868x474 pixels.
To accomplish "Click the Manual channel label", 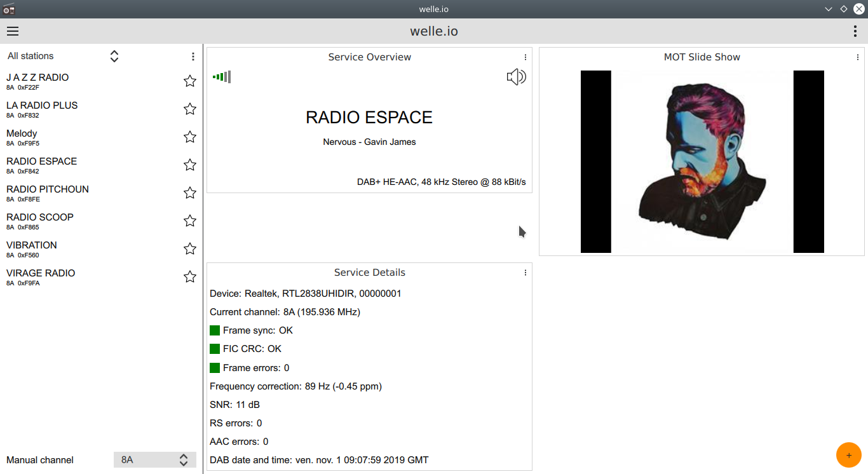I will coord(40,460).
